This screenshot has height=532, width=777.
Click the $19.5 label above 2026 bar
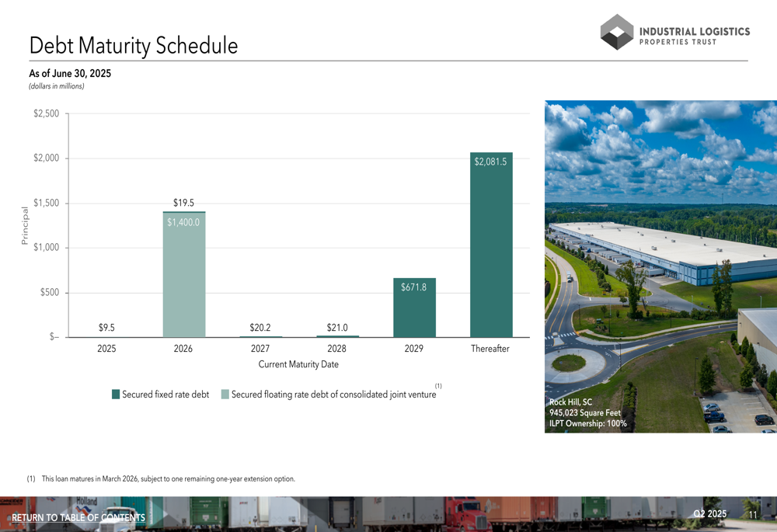(x=183, y=203)
